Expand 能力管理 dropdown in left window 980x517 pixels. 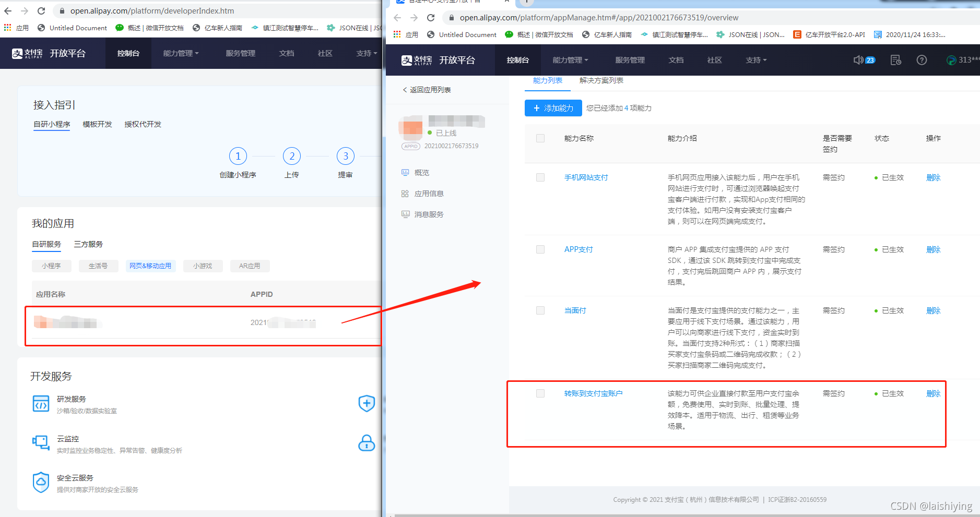pos(181,53)
